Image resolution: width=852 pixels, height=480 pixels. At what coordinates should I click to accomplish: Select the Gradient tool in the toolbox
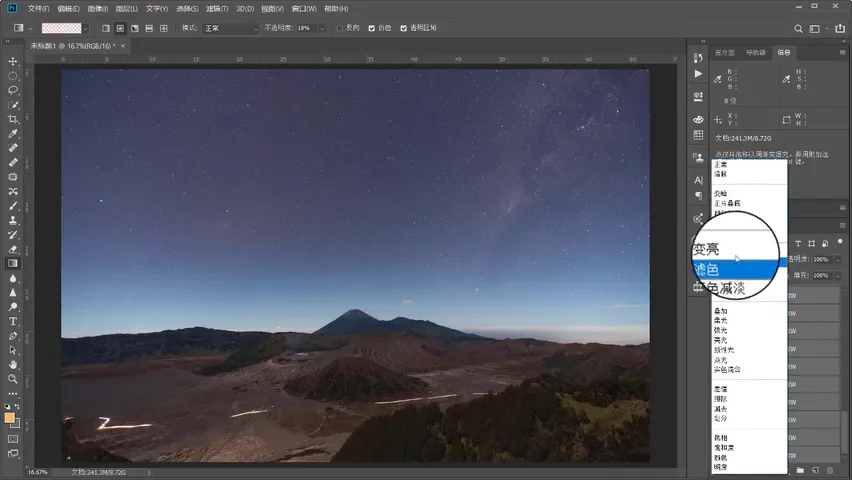click(x=13, y=264)
